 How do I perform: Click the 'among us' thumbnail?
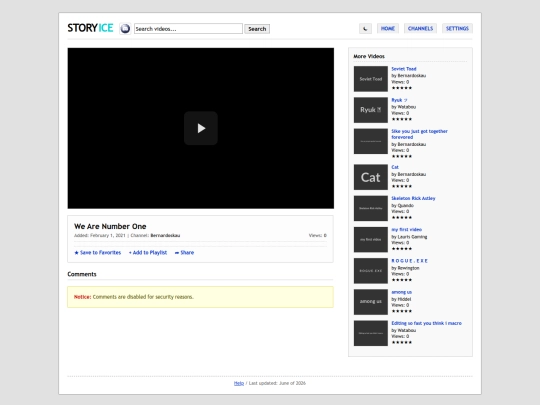click(371, 302)
